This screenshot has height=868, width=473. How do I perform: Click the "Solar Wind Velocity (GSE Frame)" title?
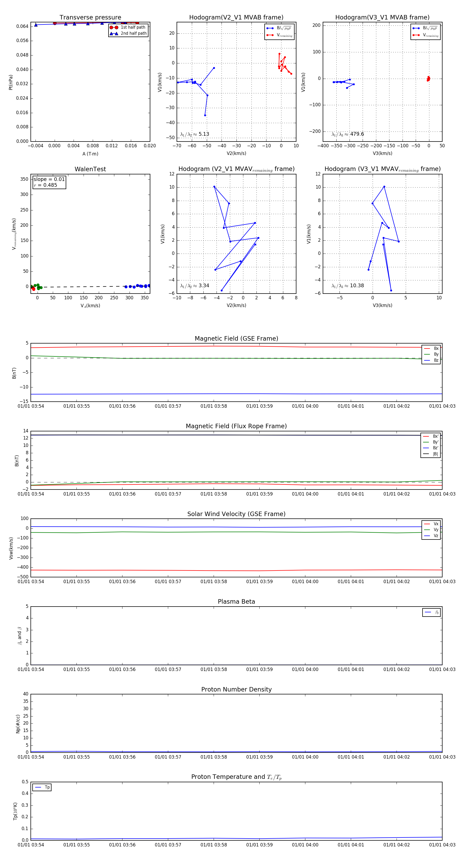[x=236, y=514]
